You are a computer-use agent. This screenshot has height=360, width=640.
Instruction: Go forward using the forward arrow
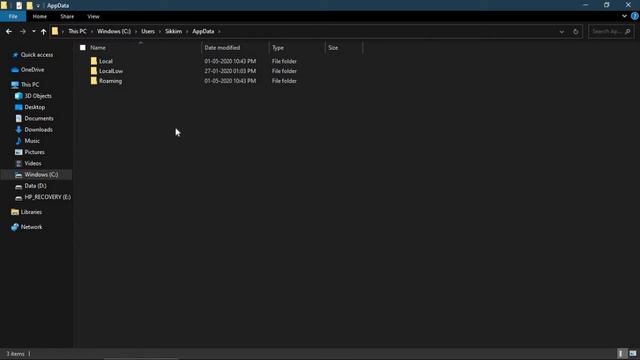23,31
